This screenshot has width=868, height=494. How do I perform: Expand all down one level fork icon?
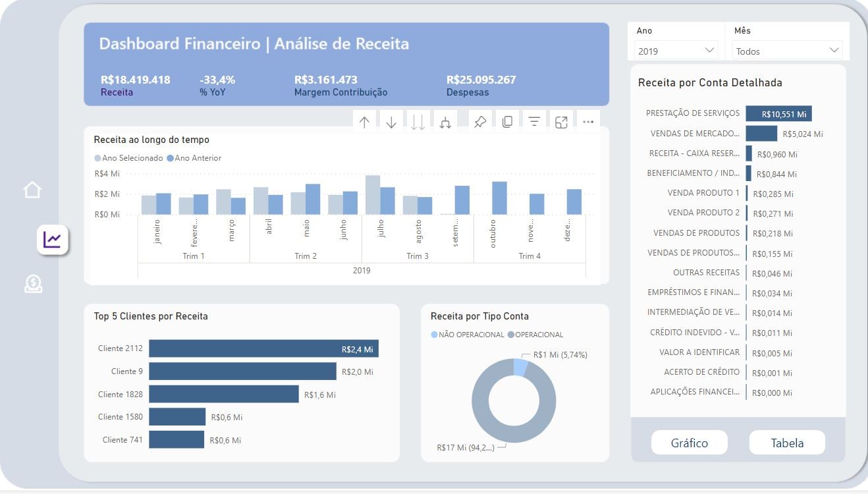click(445, 122)
